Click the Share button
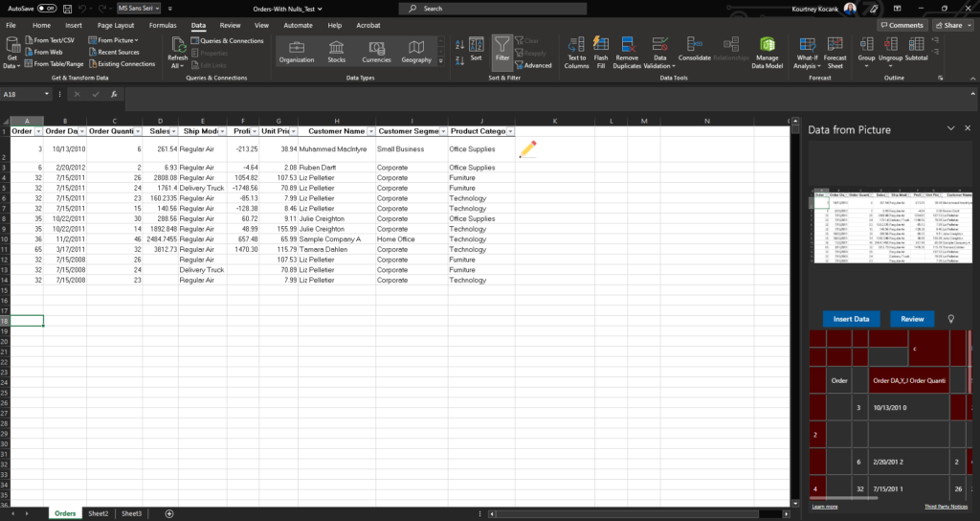This screenshot has height=521, width=980. click(952, 26)
